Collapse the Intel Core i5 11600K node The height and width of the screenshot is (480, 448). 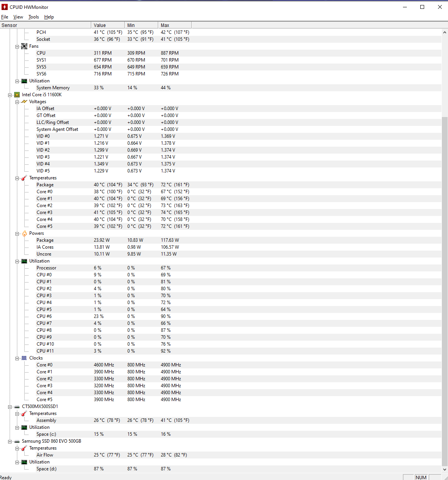click(10, 95)
